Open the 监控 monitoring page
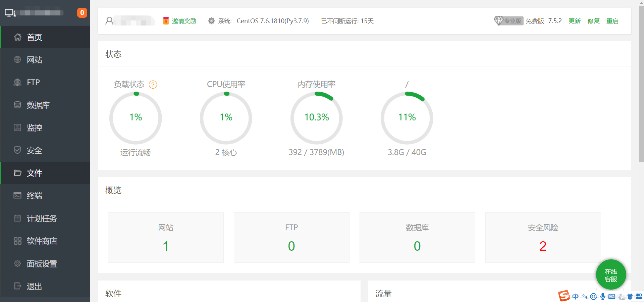This screenshot has height=302, width=644. point(45,128)
